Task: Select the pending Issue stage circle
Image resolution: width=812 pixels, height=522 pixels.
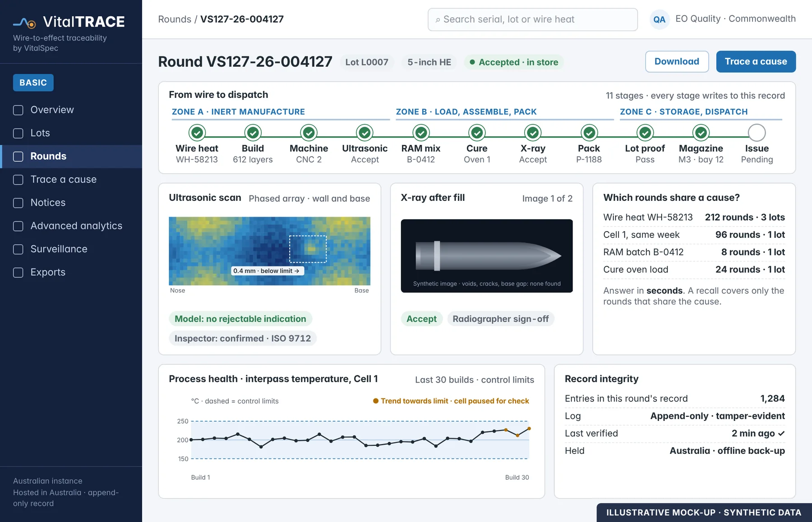Action: [757, 133]
